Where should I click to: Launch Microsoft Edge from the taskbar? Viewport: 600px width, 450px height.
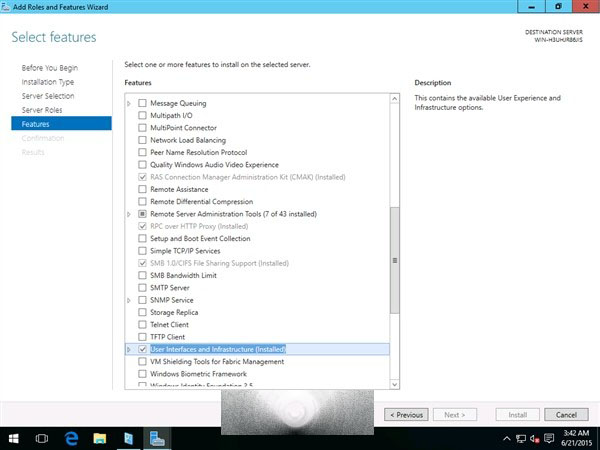71,439
